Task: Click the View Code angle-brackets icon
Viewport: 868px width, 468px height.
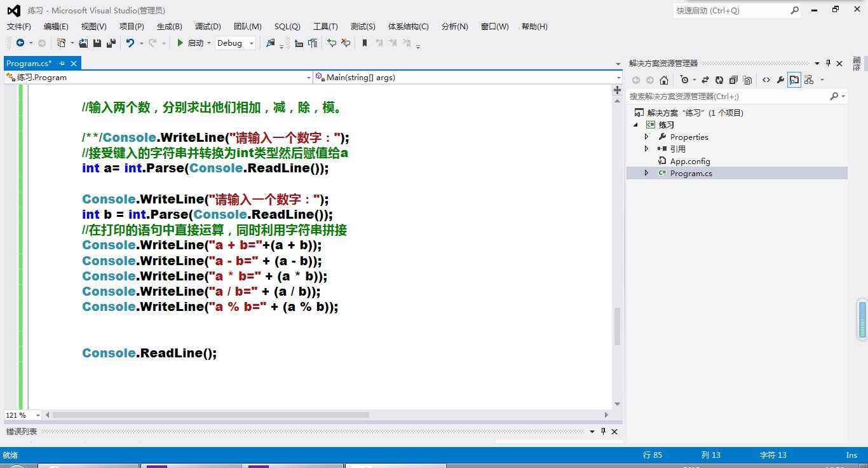Action: [766, 79]
